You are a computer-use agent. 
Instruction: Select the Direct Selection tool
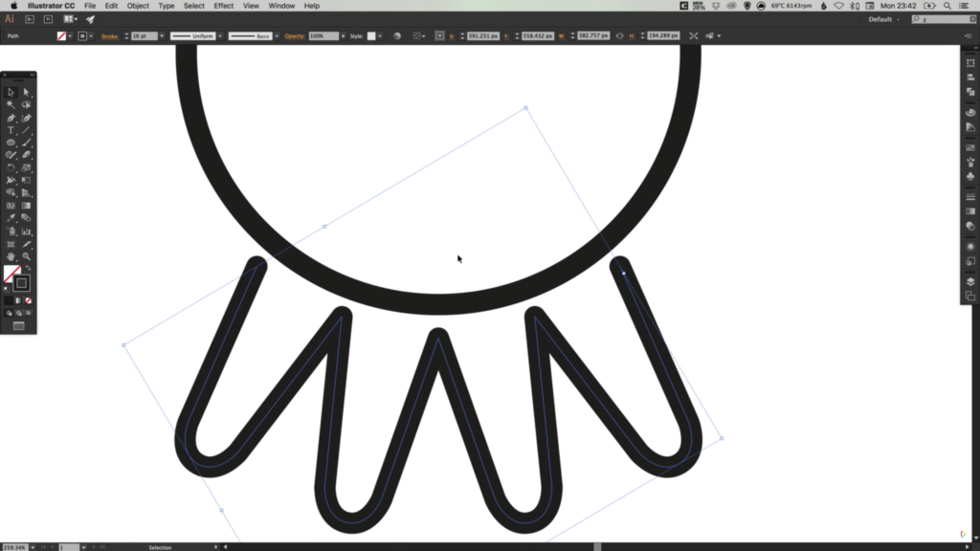(26, 92)
